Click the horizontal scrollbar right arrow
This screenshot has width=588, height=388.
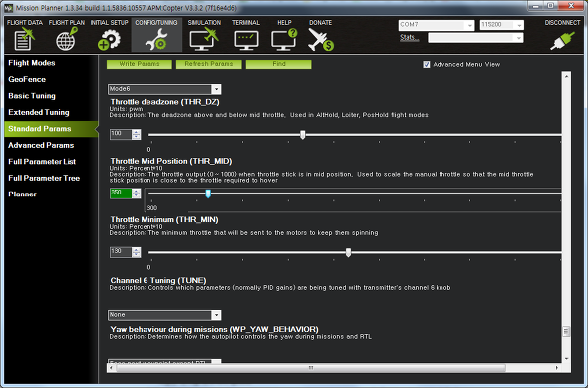click(x=557, y=368)
